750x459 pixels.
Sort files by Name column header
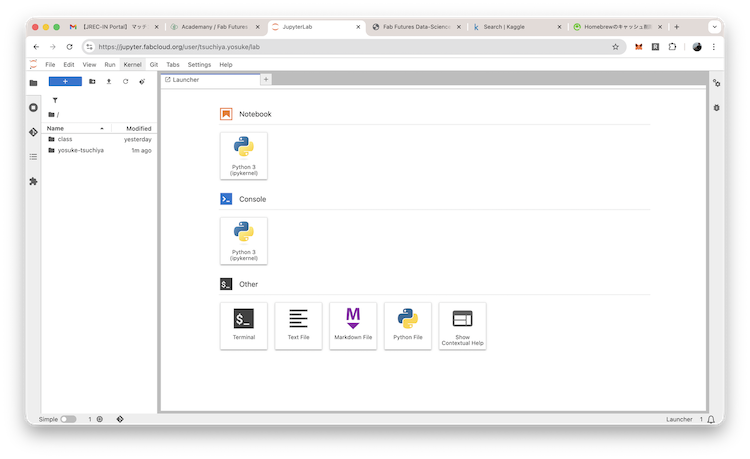56,128
